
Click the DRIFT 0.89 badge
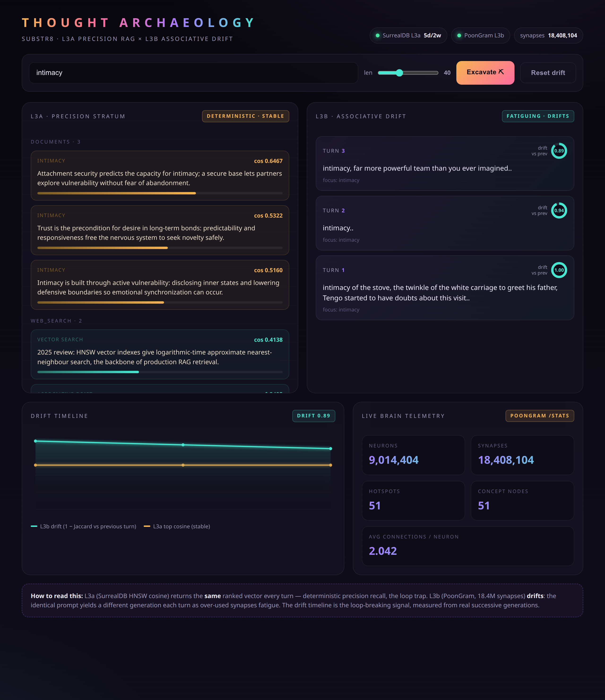click(314, 416)
